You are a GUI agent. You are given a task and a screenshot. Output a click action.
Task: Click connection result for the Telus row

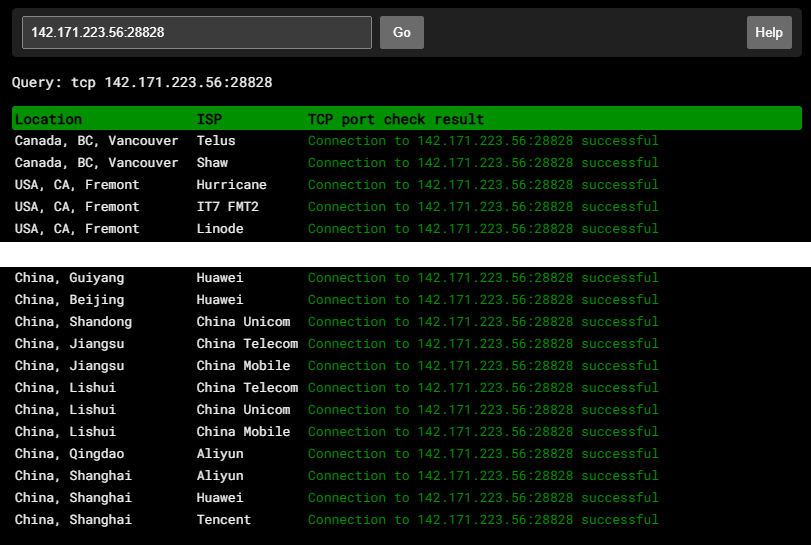483,141
